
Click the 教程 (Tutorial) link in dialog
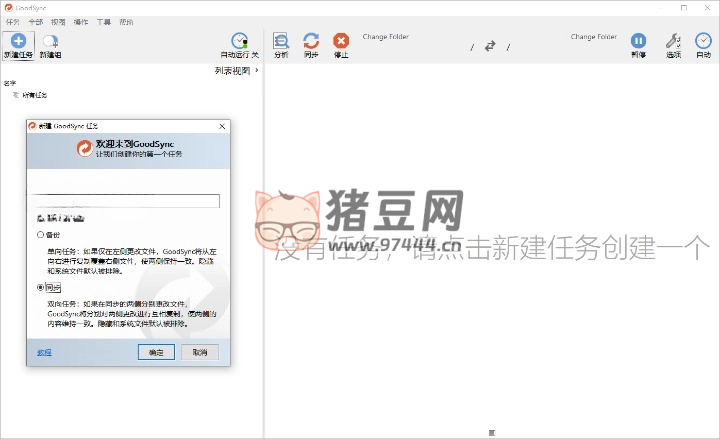tap(44, 353)
